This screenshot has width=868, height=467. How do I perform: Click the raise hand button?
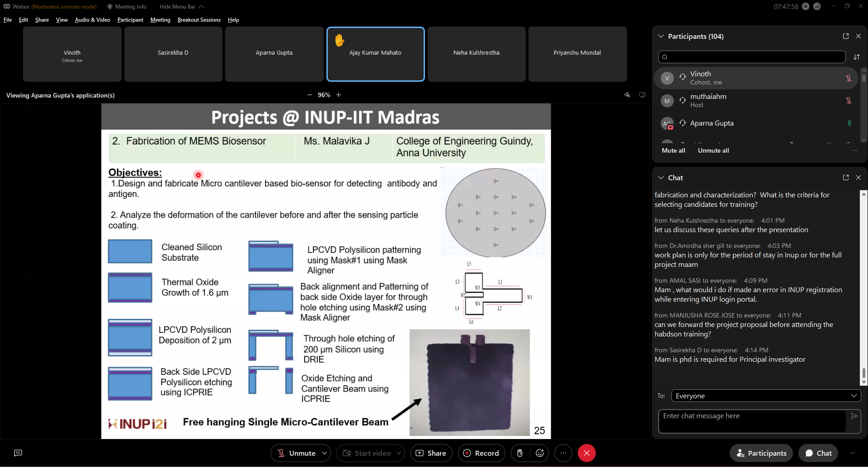pyautogui.click(x=520, y=453)
